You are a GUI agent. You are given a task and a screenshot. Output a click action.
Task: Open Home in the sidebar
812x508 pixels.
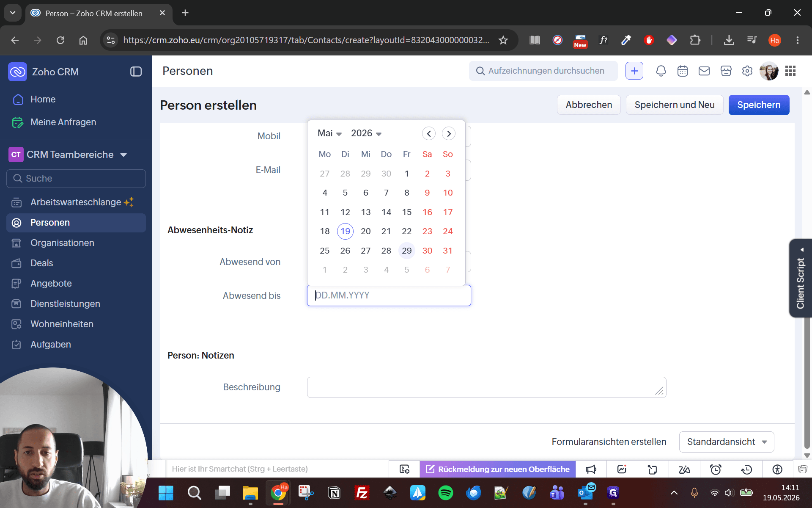[x=43, y=99]
